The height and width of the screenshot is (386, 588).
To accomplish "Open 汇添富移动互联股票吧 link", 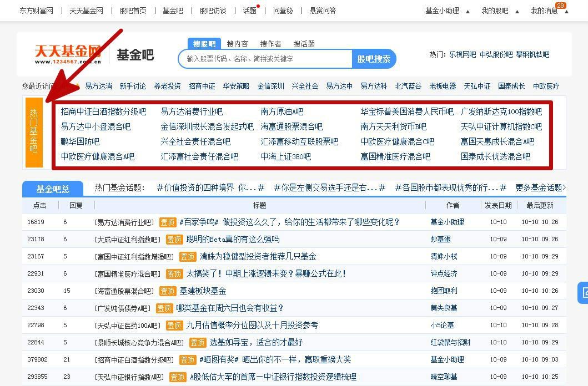I will pos(300,141).
